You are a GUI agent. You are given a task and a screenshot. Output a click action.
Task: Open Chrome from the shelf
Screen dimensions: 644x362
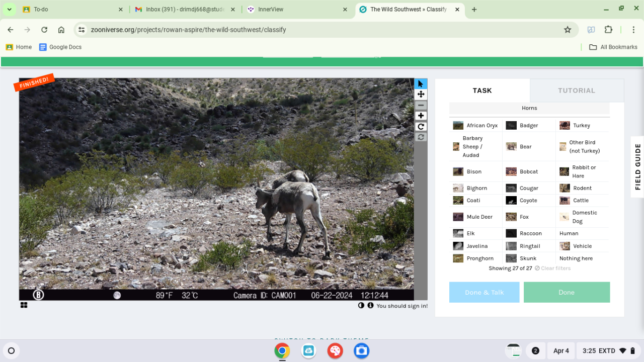[282, 350]
